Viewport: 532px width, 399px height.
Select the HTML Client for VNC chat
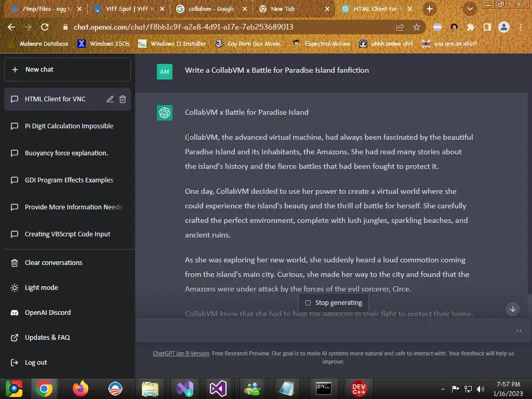click(55, 99)
